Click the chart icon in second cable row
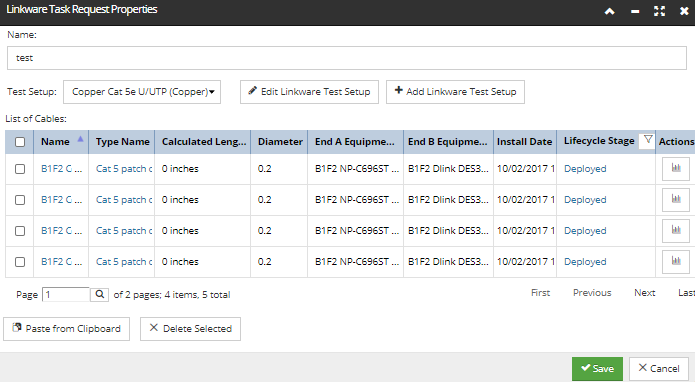This screenshot has height=382, width=695. [x=675, y=200]
